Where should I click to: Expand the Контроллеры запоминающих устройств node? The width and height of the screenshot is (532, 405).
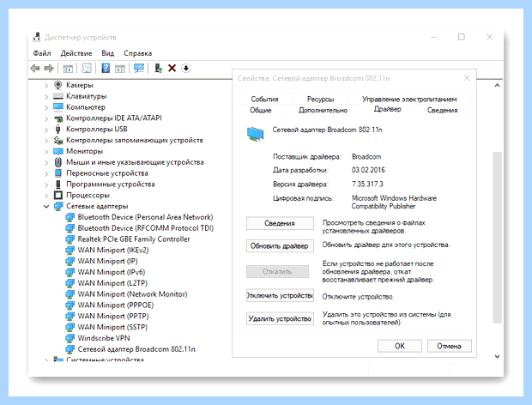(46, 141)
